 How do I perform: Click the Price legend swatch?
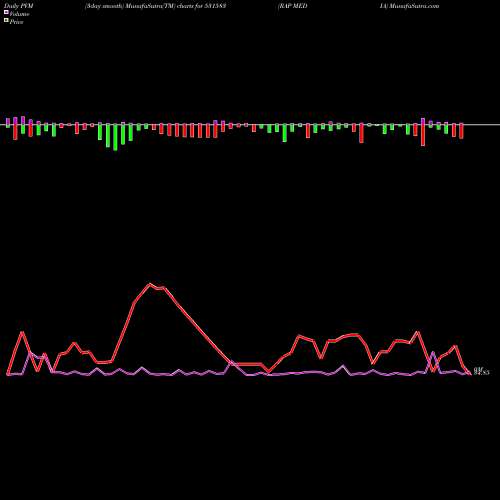click(x=6, y=20)
